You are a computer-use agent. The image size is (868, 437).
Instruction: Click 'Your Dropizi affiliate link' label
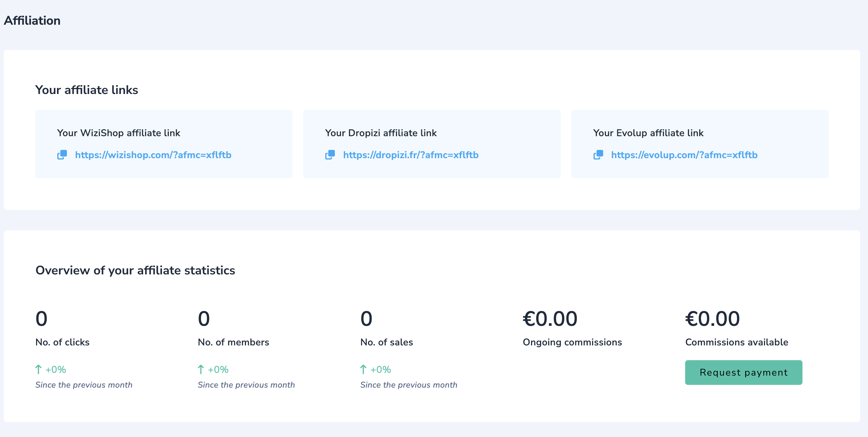click(x=381, y=133)
